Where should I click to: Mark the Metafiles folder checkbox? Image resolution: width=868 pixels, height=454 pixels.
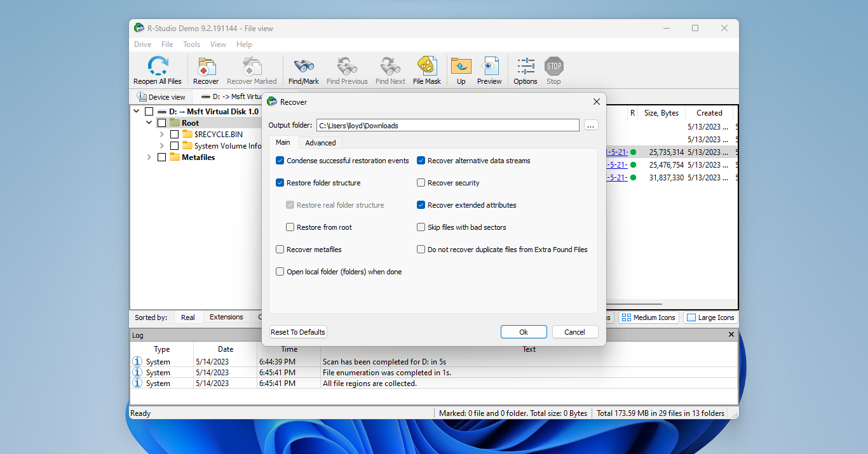161,157
